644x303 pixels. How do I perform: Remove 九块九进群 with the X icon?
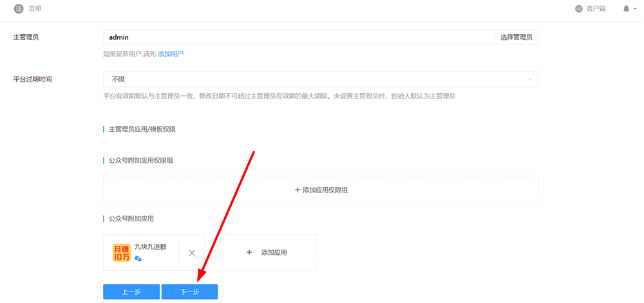[x=192, y=253]
